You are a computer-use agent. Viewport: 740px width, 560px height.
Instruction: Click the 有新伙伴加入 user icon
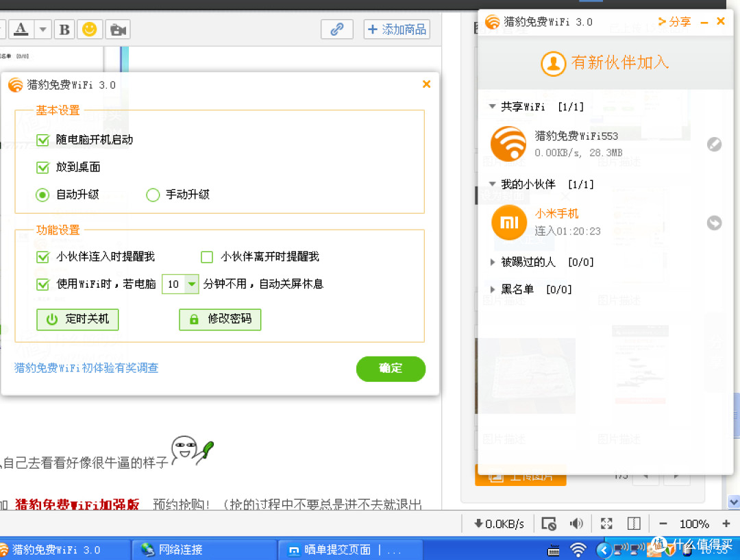(x=553, y=63)
